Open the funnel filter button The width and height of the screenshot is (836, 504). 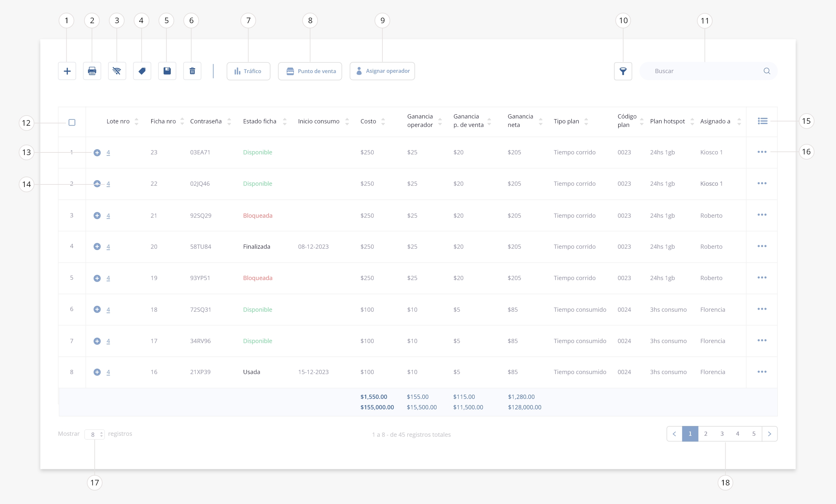click(x=623, y=71)
